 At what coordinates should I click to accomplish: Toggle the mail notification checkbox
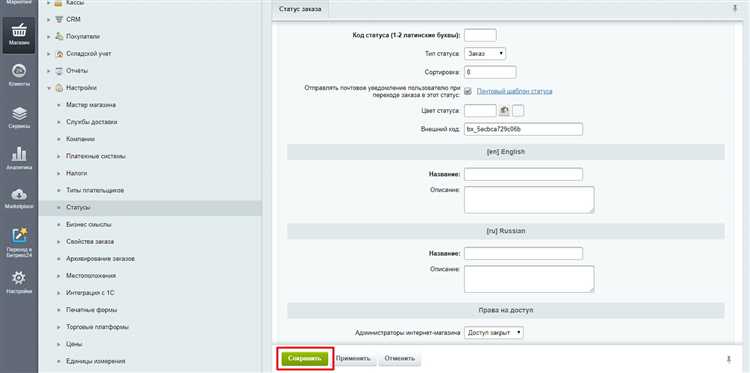[x=468, y=91]
